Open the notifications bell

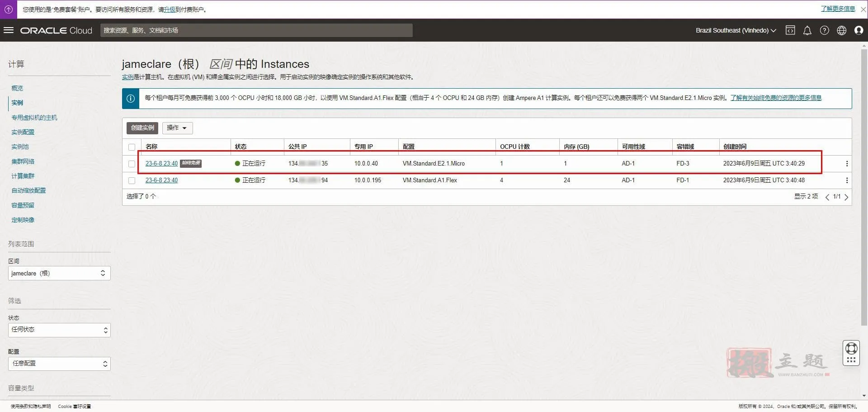pyautogui.click(x=807, y=30)
